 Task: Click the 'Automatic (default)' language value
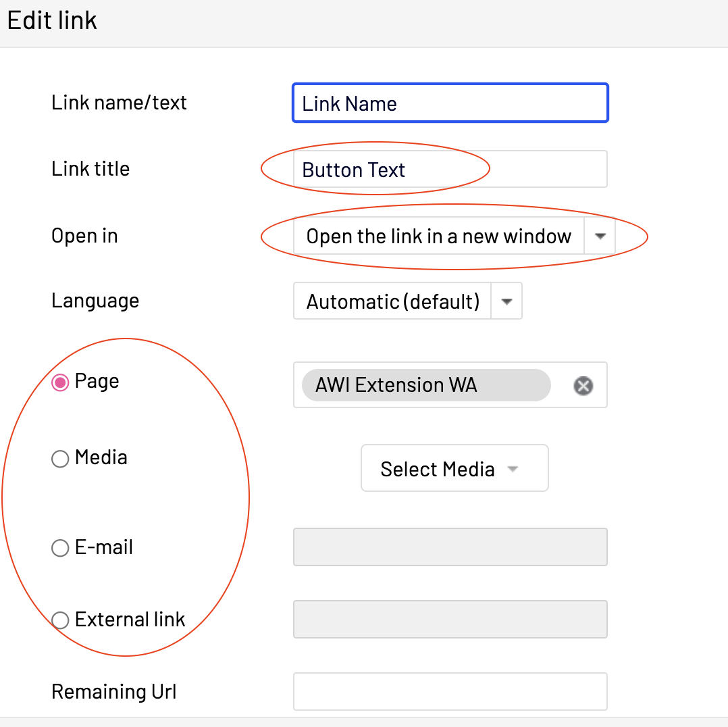[393, 301]
